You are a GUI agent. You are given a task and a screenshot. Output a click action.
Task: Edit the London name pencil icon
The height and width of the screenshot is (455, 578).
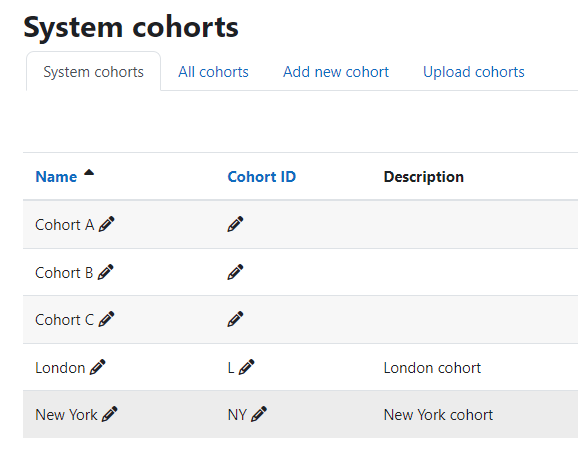pyautogui.click(x=98, y=367)
